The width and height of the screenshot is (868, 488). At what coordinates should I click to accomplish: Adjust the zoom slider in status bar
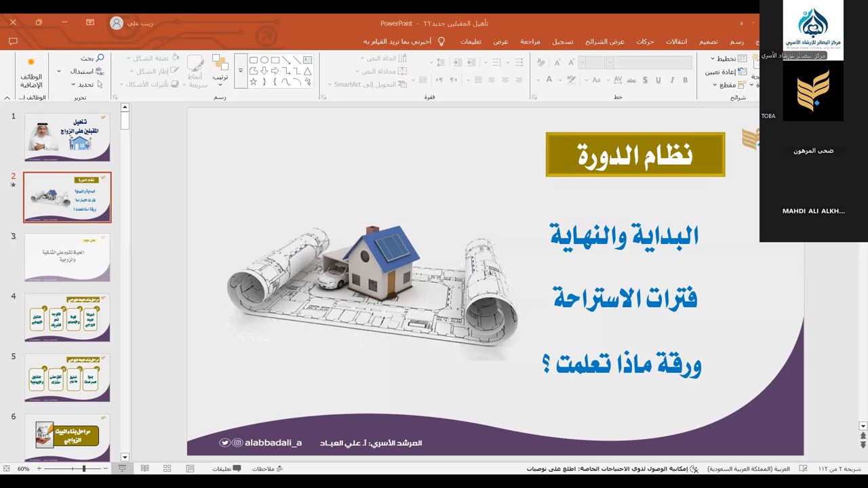tap(84, 468)
